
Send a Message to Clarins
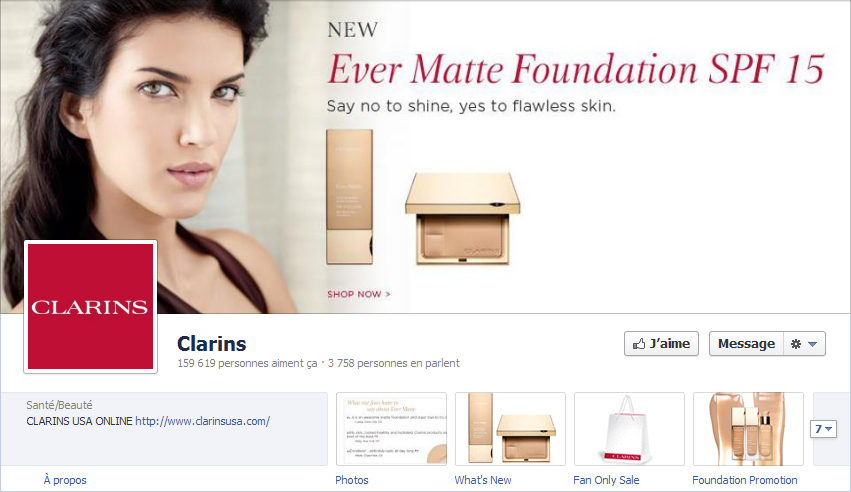click(x=746, y=344)
